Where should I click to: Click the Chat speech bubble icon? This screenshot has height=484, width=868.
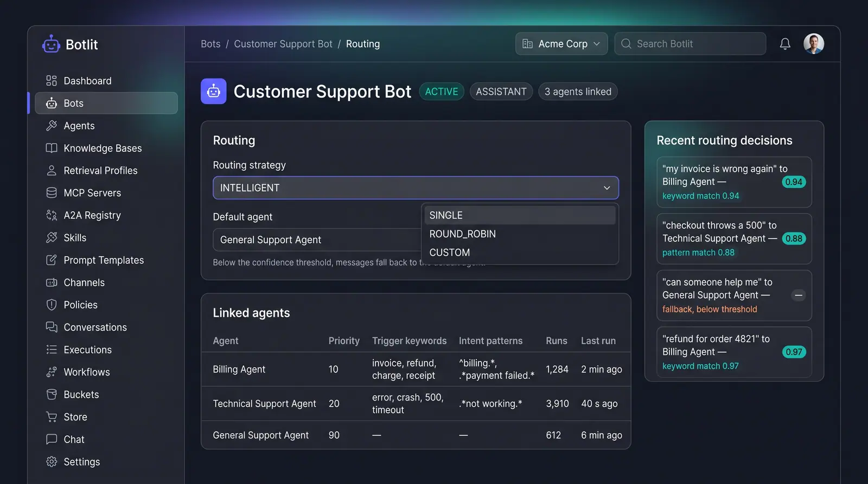52,439
